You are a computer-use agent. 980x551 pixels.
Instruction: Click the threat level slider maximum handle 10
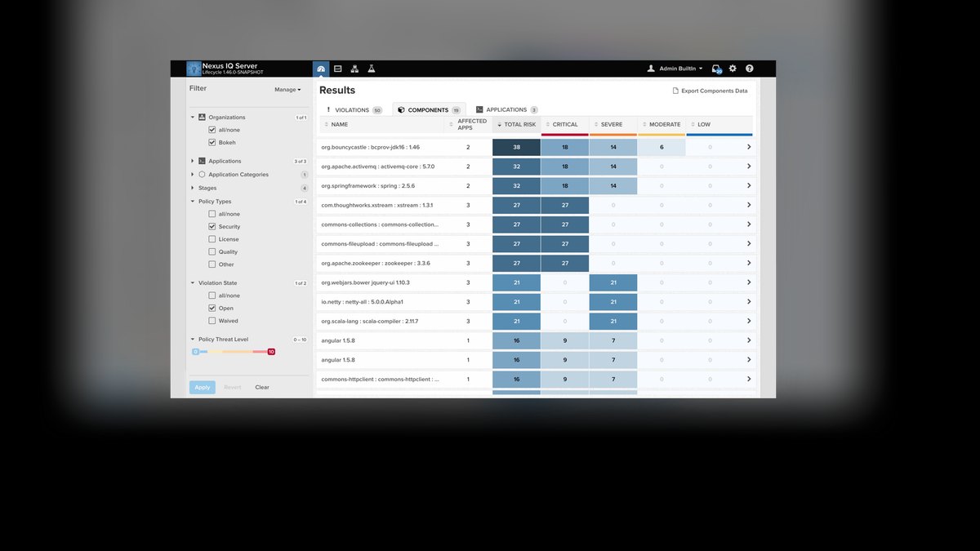[x=271, y=352]
